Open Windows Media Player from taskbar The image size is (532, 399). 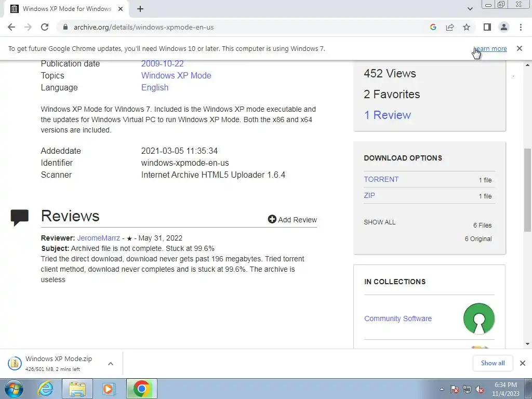click(109, 389)
